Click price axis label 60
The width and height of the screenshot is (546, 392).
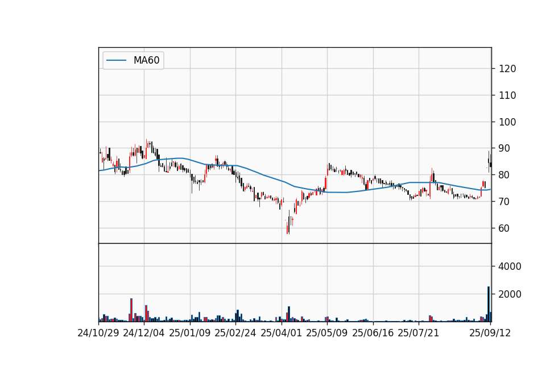(504, 228)
